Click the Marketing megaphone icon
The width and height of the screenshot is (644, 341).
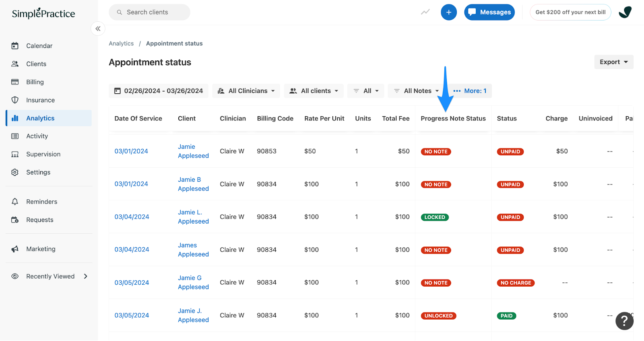tap(15, 249)
